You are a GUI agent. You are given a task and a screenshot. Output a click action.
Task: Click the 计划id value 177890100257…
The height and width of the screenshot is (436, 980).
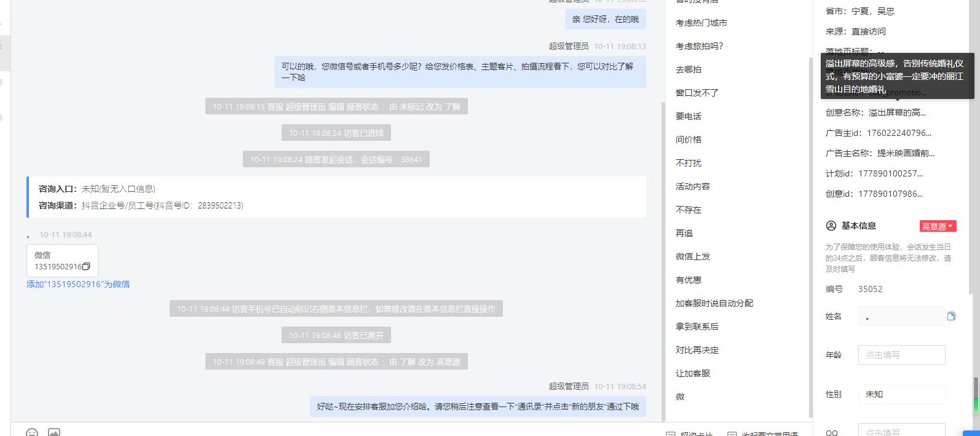tap(890, 173)
